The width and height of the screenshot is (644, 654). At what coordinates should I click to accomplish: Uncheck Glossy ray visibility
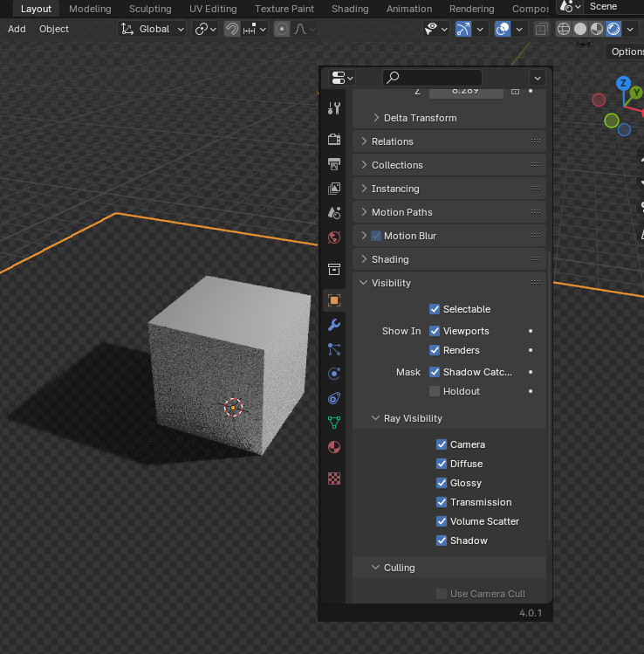click(x=442, y=483)
